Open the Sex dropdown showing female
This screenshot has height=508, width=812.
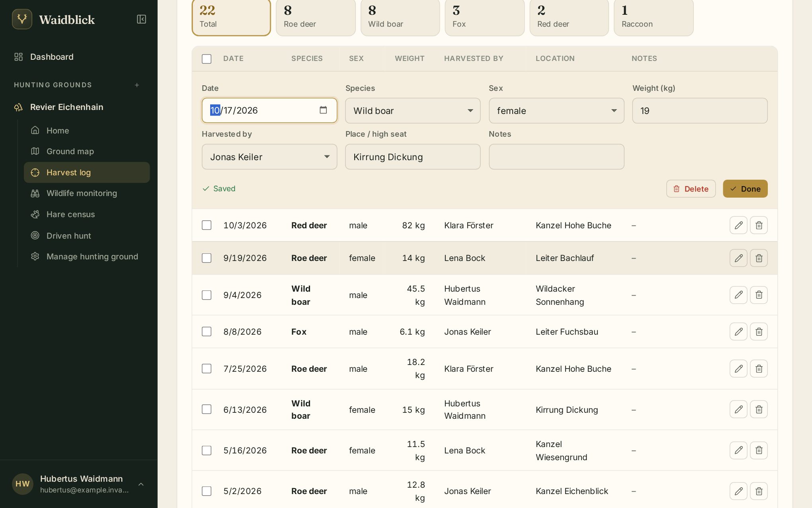click(x=556, y=111)
